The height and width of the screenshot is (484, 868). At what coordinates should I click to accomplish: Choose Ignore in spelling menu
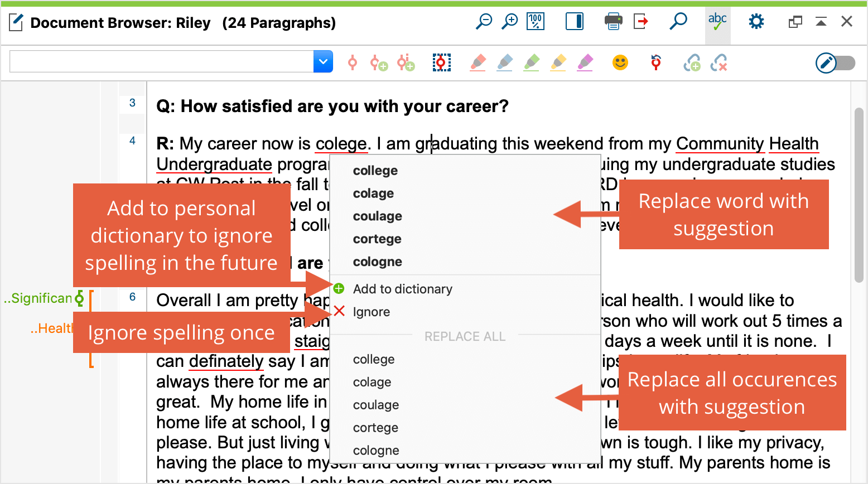[x=371, y=312]
